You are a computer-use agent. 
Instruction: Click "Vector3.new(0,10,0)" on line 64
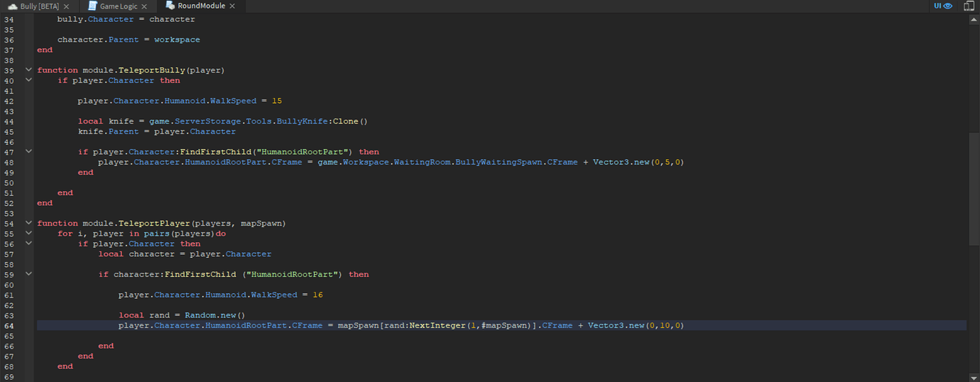tap(636, 325)
